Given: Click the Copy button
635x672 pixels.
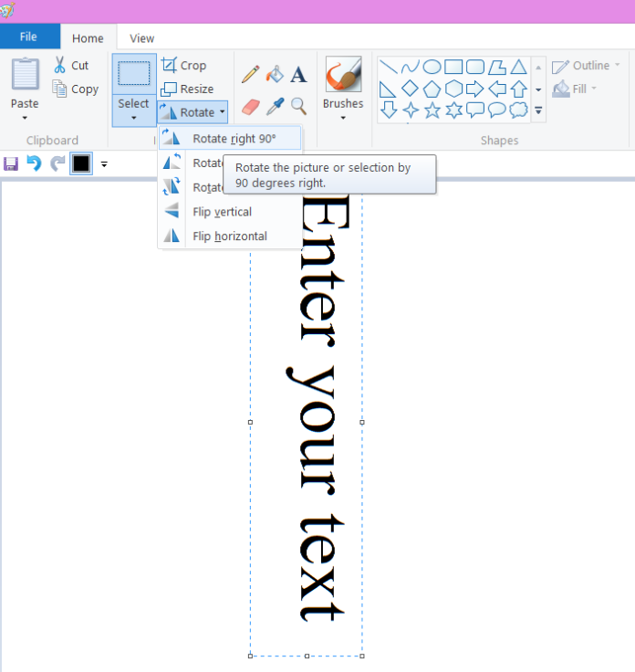Looking at the screenshot, I should tap(76, 89).
